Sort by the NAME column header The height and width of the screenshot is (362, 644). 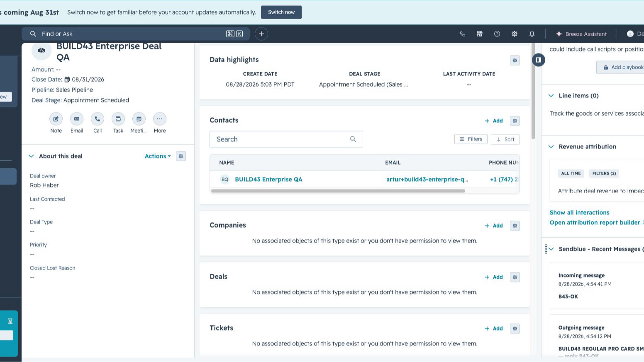[x=227, y=163]
